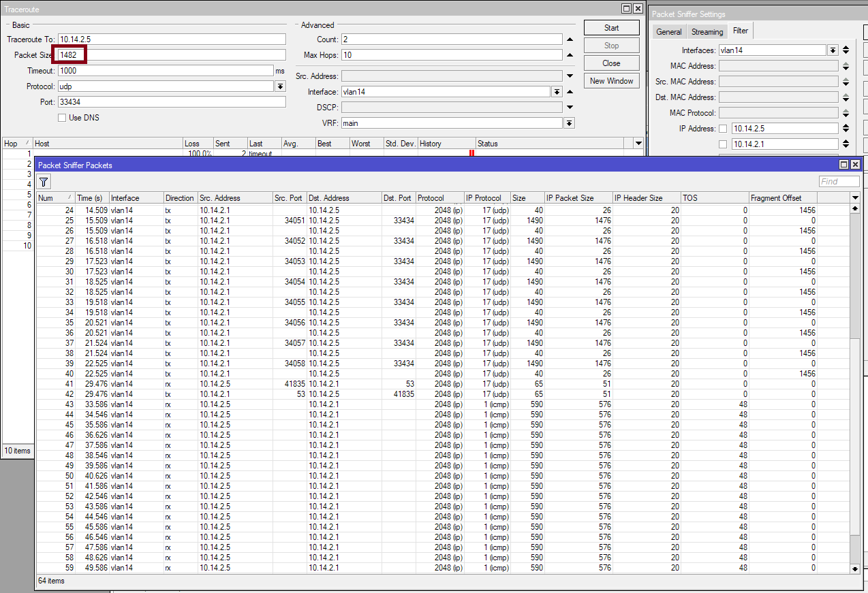Collapse the Traceroute Interface field arrow
This screenshot has height=593, width=868.
570,92
